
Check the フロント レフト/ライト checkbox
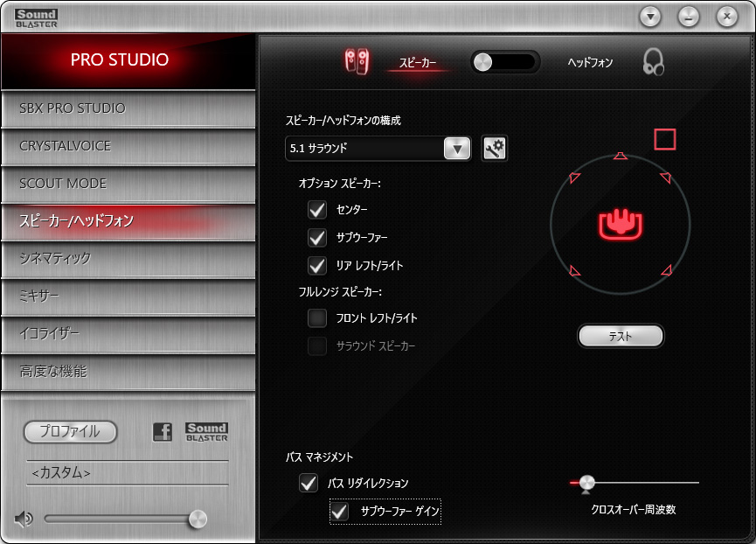pyautogui.click(x=316, y=317)
